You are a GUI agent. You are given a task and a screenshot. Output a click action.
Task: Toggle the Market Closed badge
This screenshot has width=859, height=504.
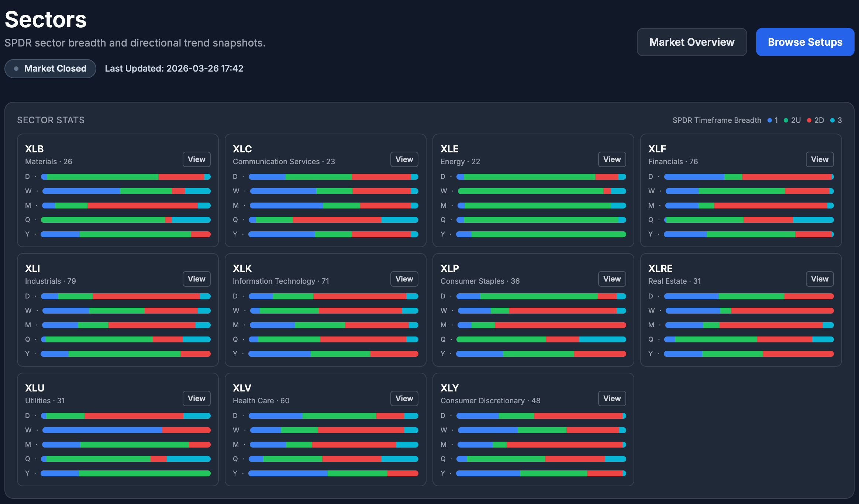tap(50, 68)
